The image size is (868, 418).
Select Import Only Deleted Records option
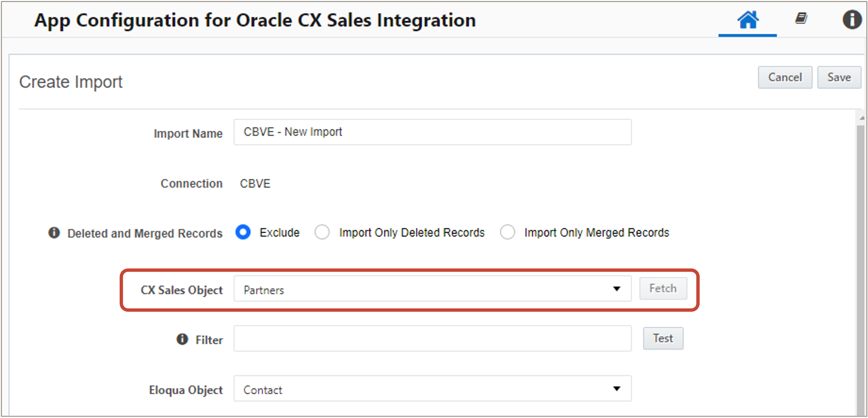(322, 232)
